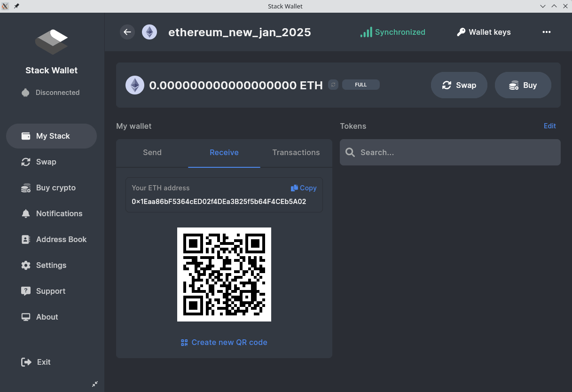Copy the ETH address
Screen dimensions: 572x392
coord(304,188)
